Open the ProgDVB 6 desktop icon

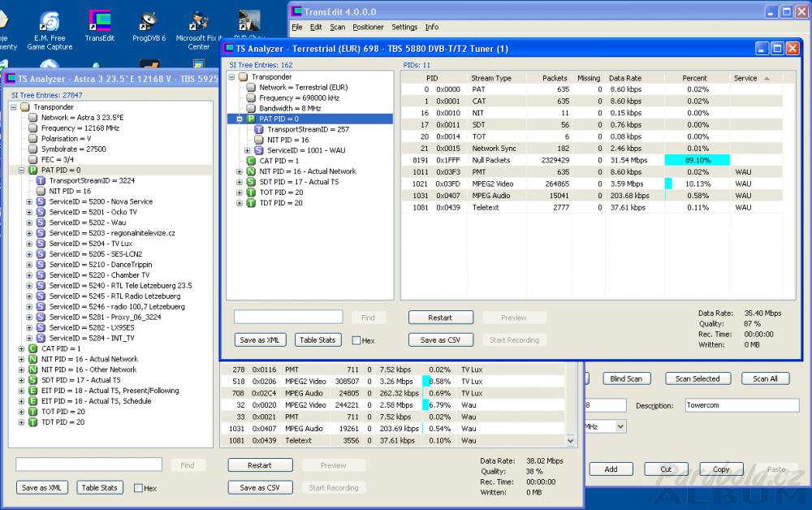pyautogui.click(x=149, y=21)
